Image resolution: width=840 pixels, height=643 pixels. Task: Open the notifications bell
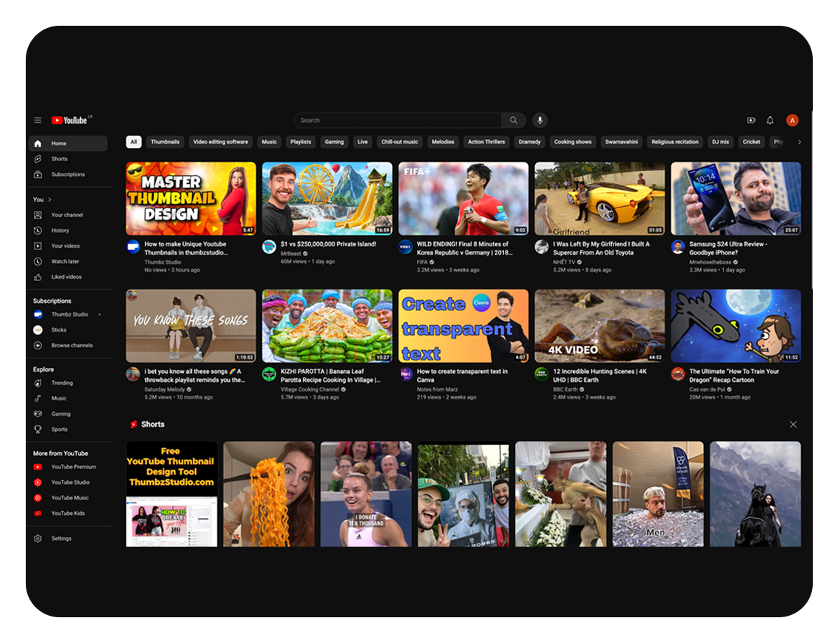[770, 120]
